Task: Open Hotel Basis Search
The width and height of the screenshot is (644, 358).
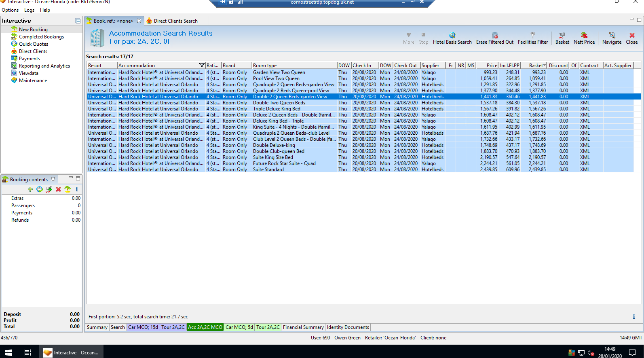Action: 452,38
